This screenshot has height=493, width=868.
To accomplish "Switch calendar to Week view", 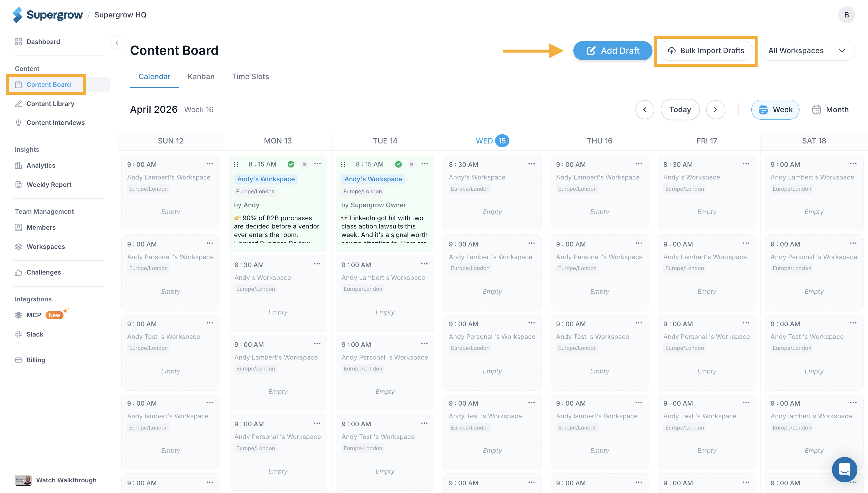I will 775,110.
